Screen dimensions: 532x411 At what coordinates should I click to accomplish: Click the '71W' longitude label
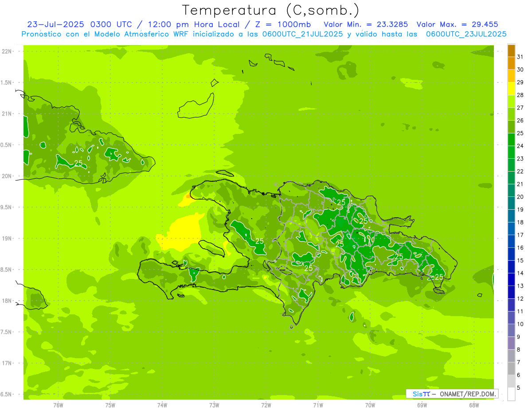coord(318,405)
